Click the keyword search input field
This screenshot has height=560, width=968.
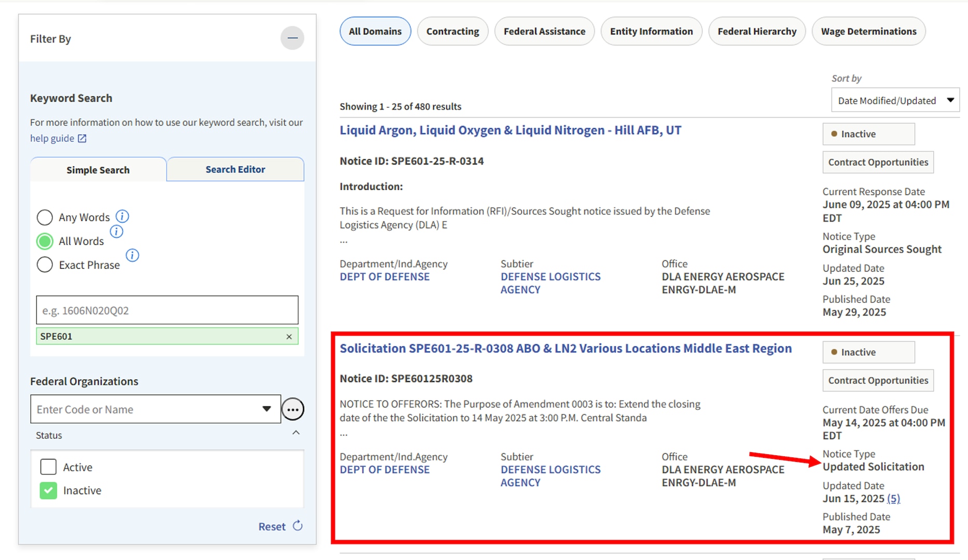click(x=167, y=310)
